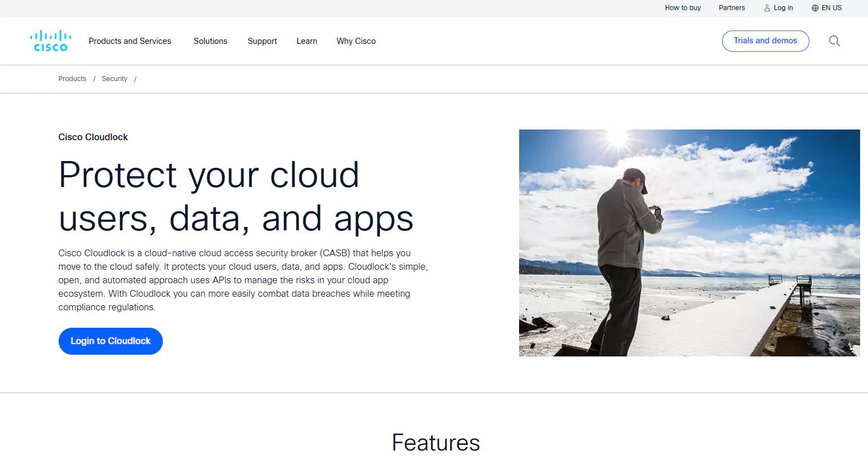
Task: Click the Trials and demos button
Action: tap(765, 41)
